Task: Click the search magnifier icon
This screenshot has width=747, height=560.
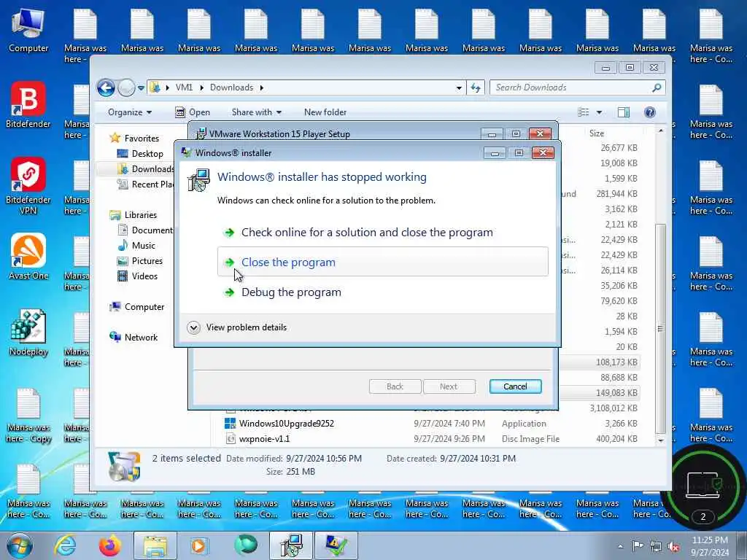Action: [x=657, y=87]
